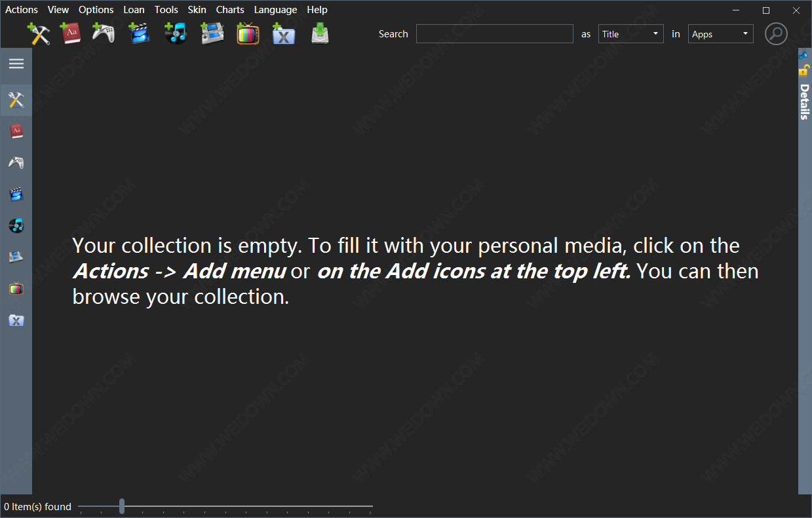This screenshot has height=518, width=812.
Task: Click the Add Games controller toolbar icon
Action: click(103, 33)
